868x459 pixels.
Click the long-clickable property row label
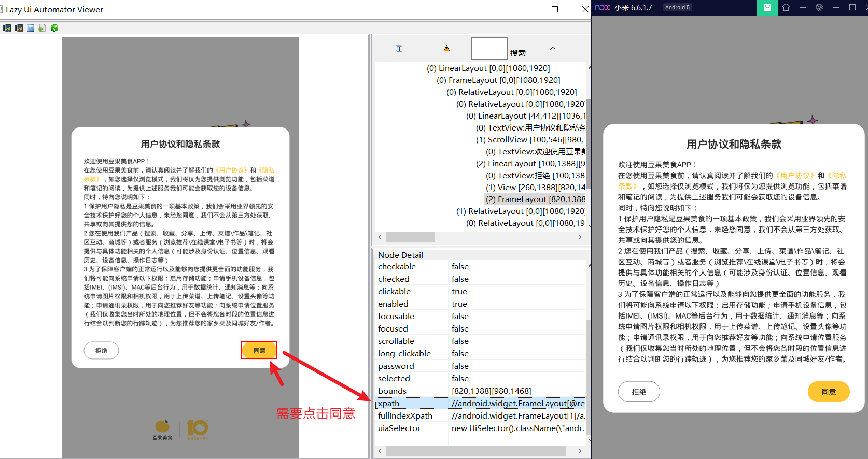pos(404,353)
